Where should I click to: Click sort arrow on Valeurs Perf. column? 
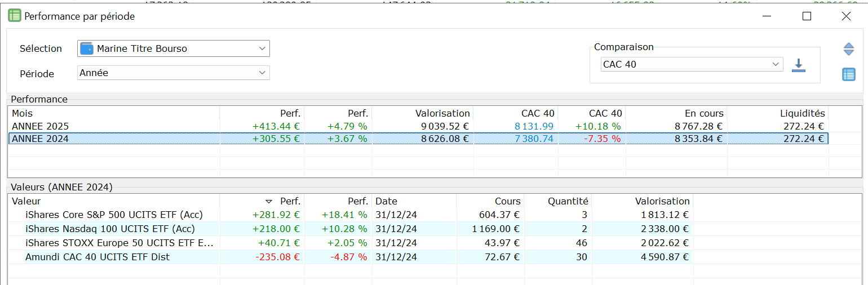pos(269,201)
